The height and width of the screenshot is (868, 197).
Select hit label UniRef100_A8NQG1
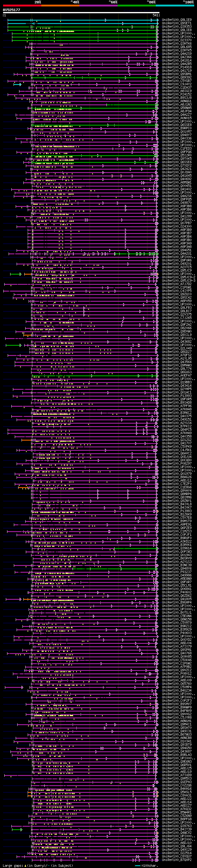(177, 101)
